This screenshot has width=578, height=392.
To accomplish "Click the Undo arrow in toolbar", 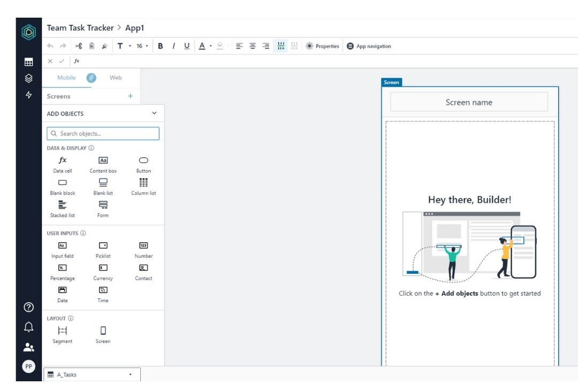I will pyautogui.click(x=50, y=46).
